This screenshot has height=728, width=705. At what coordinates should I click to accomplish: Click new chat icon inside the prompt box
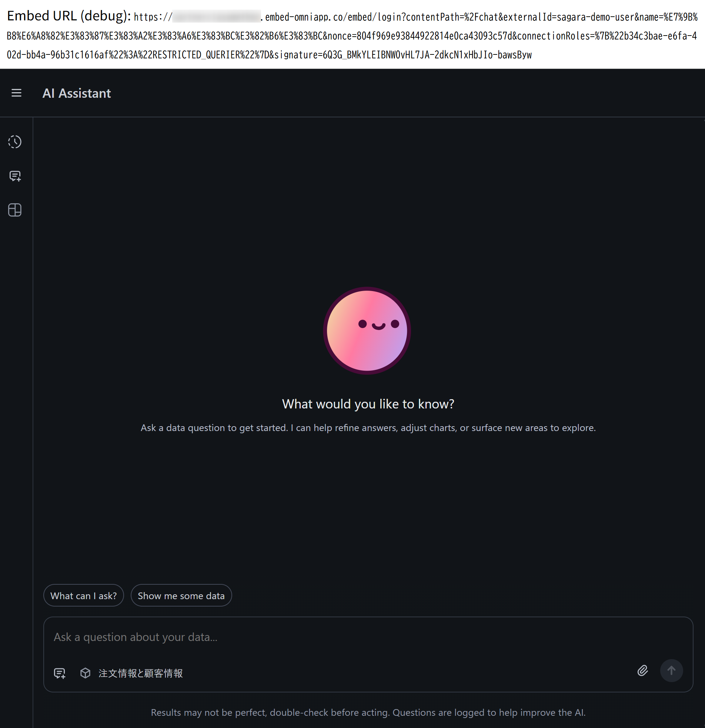click(x=60, y=674)
